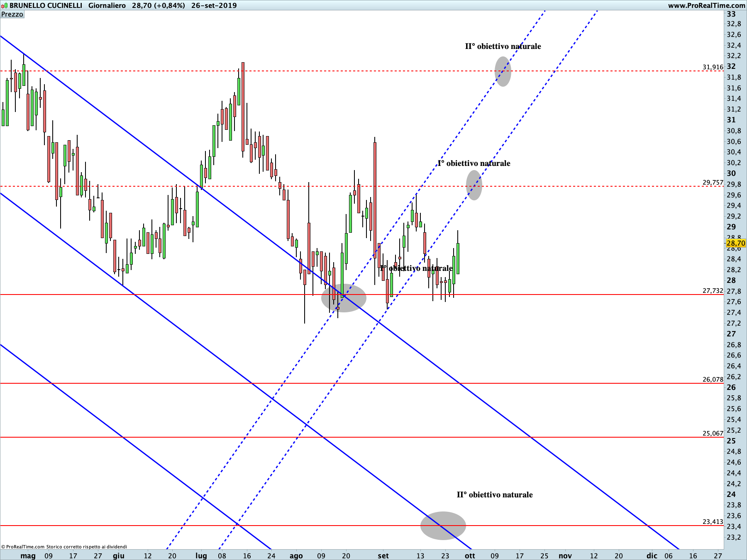Click the 28,70 (+0,84%) quote text
Image resolution: width=747 pixels, height=560 pixels.
[159, 5]
